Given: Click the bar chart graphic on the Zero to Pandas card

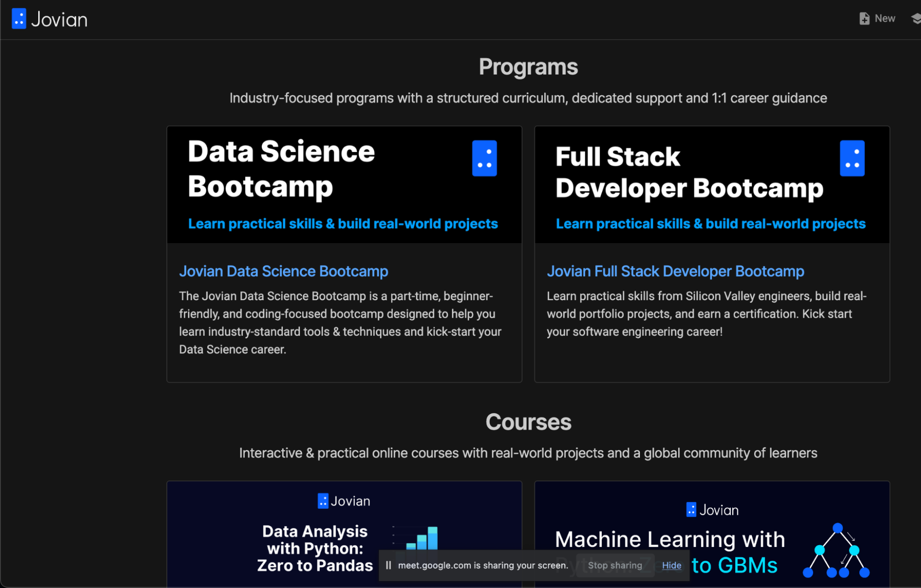Looking at the screenshot, I should point(416,538).
